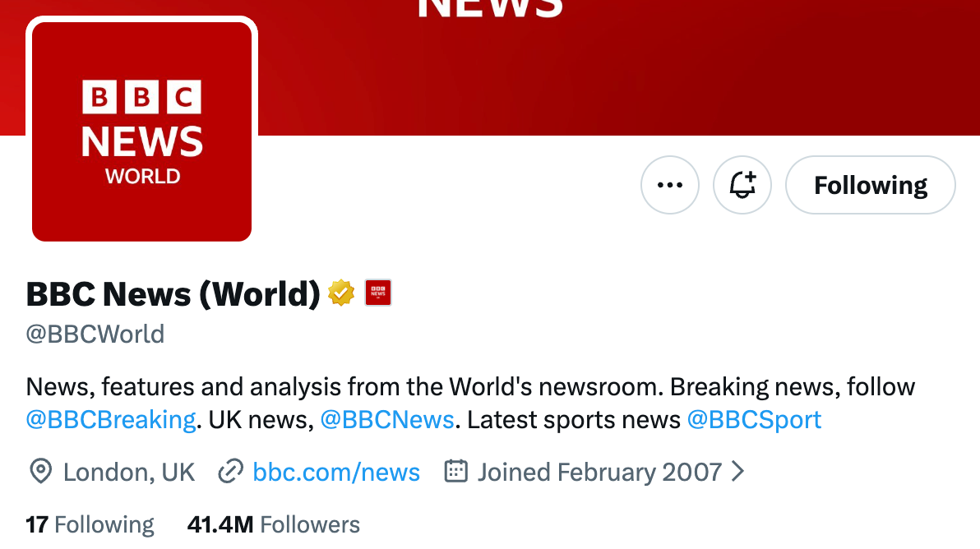
Task: View the 17 accounts being followed
Action: click(89, 524)
